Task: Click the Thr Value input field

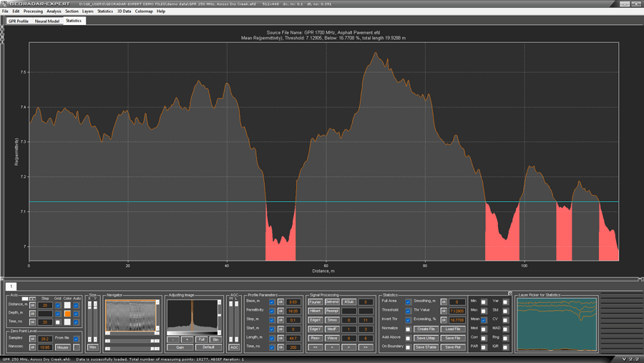Action: (457, 311)
